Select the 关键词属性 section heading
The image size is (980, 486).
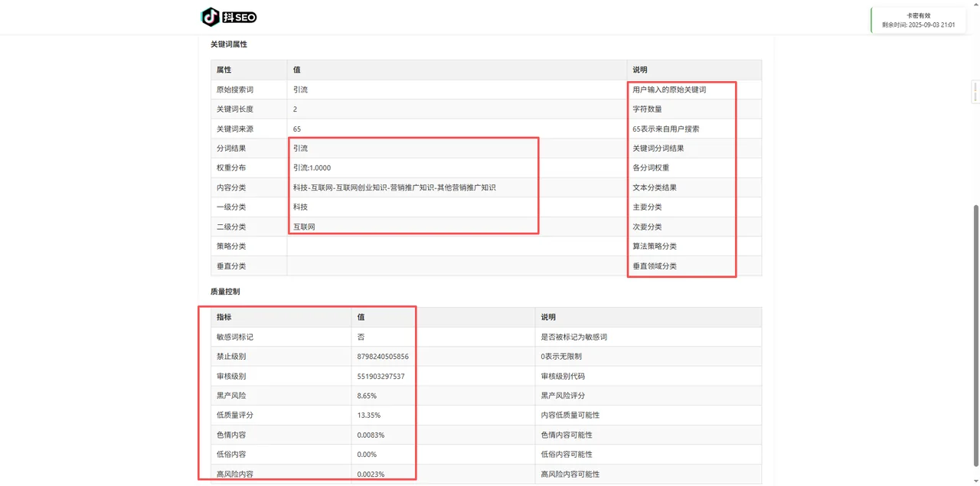229,44
